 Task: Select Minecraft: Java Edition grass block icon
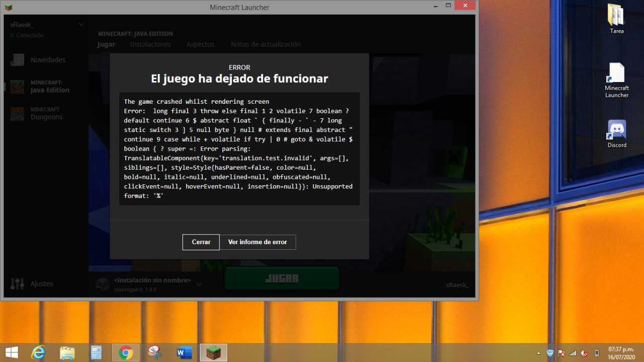tap(17, 87)
